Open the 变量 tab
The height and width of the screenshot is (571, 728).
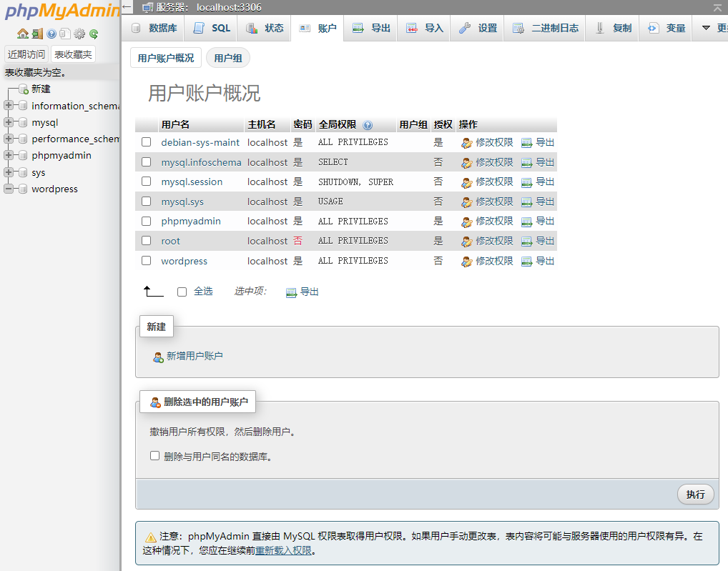pos(665,29)
